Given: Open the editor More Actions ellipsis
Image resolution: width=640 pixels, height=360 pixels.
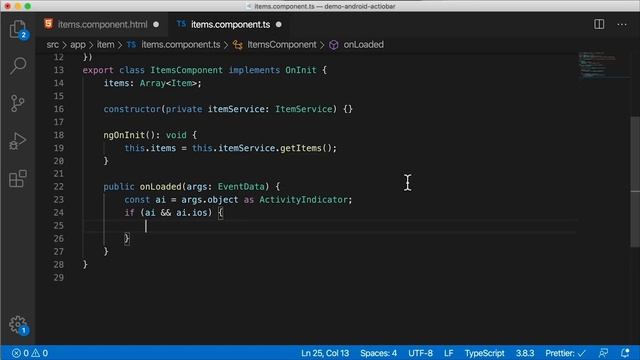Looking at the screenshot, I should [622, 24].
